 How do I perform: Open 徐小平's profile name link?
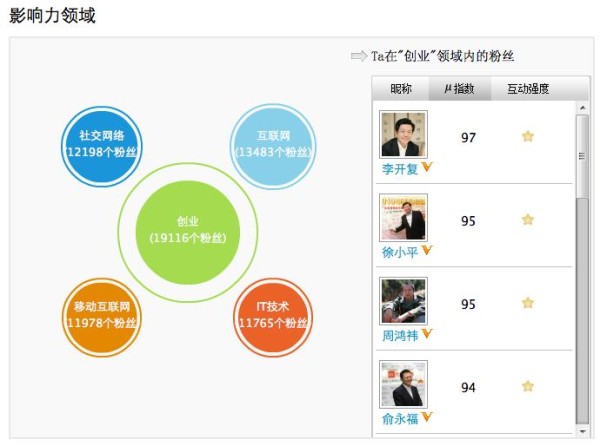click(400, 252)
